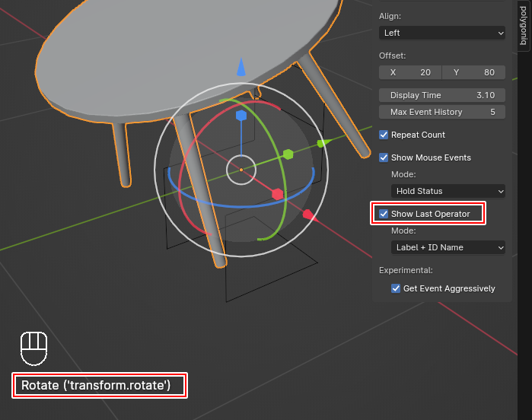532x420 pixels.
Task: Uncheck Show Last Operator
Action: 384,214
